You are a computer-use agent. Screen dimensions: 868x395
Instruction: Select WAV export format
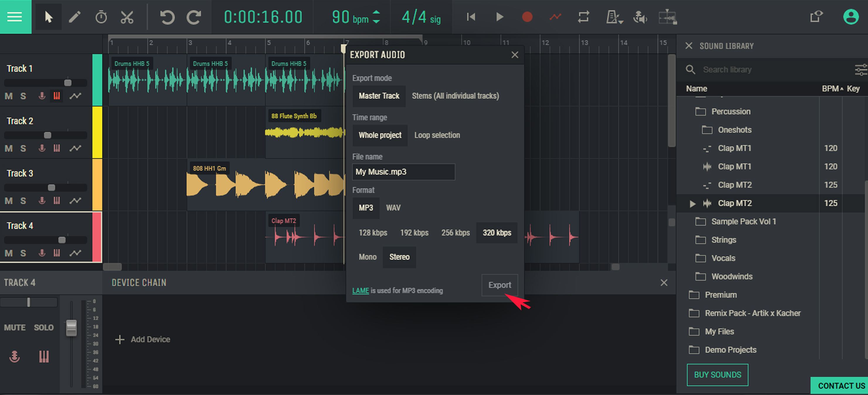tap(393, 208)
